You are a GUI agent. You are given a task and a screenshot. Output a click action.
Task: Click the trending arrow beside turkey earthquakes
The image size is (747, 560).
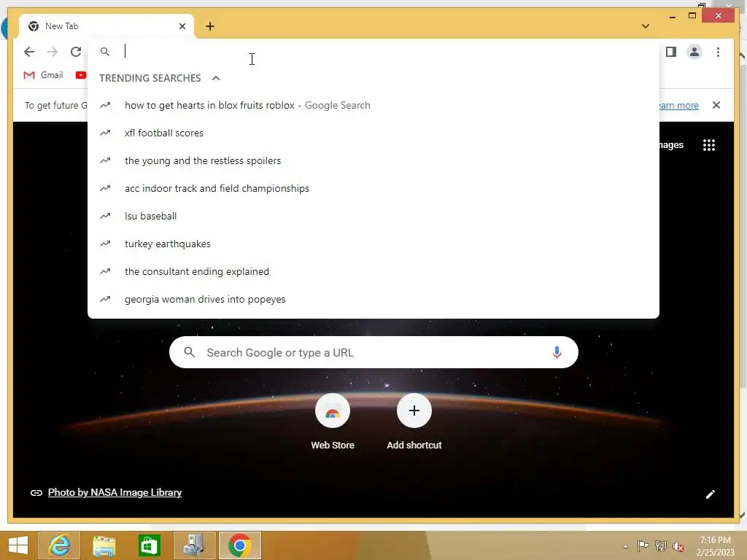pyautogui.click(x=105, y=244)
